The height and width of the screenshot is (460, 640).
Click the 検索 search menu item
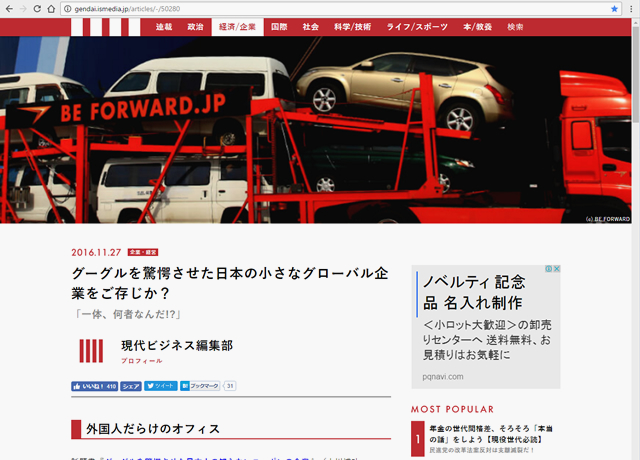pos(515,27)
